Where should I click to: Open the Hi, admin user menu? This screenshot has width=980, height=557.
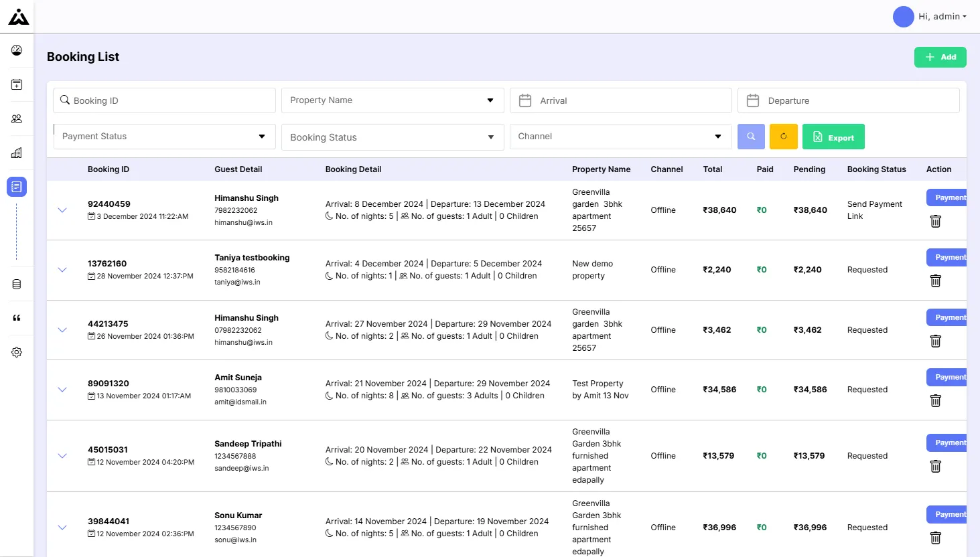930,17
